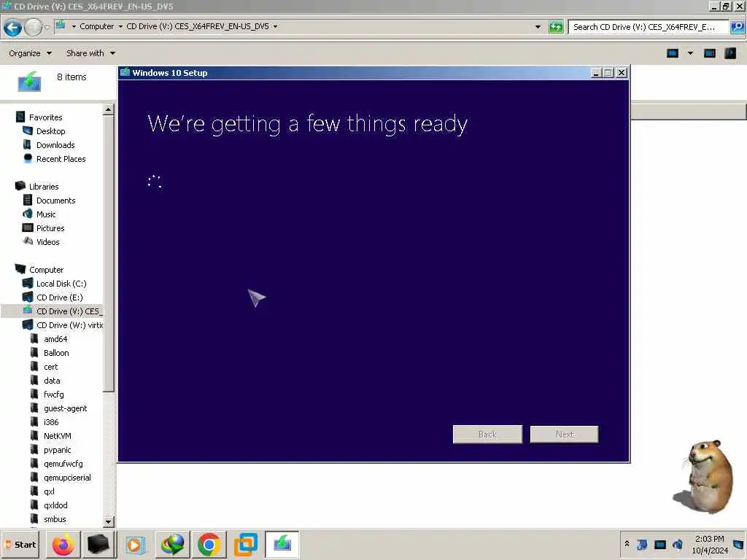Viewport: 747px width, 560px height.
Task: Click the CD Drive (V:) address breadcrumb
Action: click(x=197, y=26)
